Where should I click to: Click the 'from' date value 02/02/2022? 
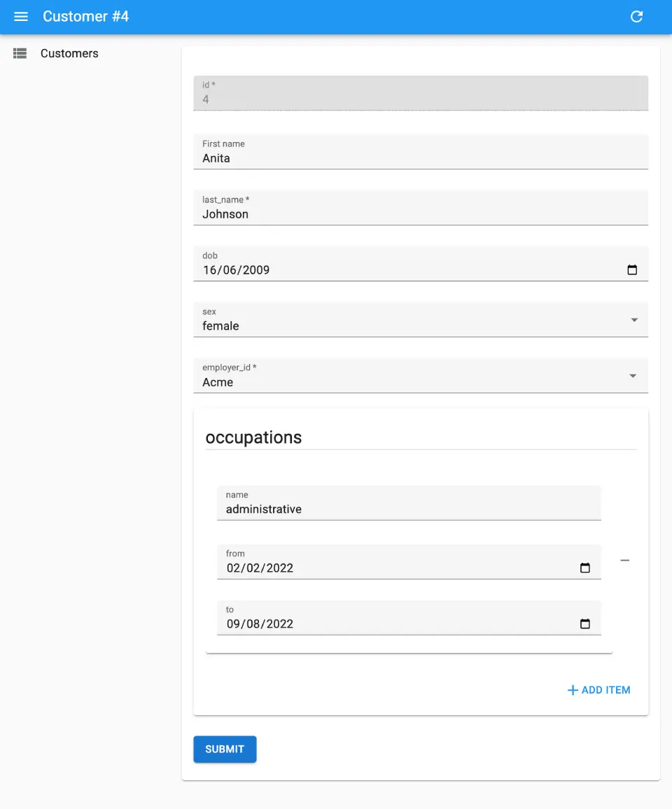[260, 568]
